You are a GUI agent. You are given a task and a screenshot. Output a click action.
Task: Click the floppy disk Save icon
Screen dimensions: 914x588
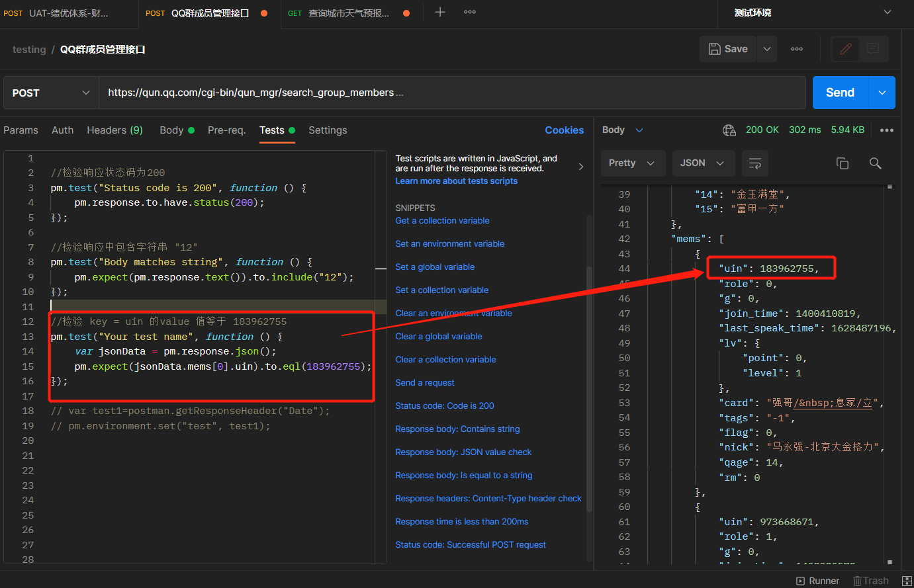(x=715, y=49)
